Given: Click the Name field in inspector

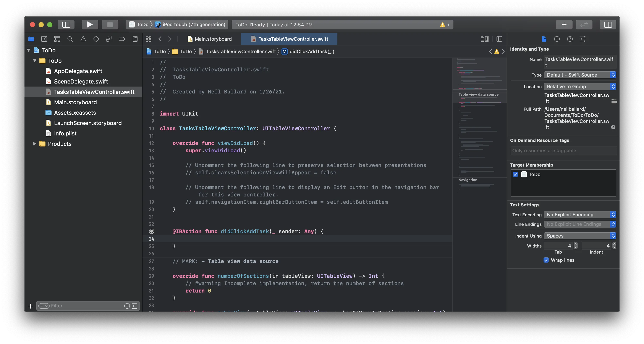Looking at the screenshot, I should coord(580,62).
